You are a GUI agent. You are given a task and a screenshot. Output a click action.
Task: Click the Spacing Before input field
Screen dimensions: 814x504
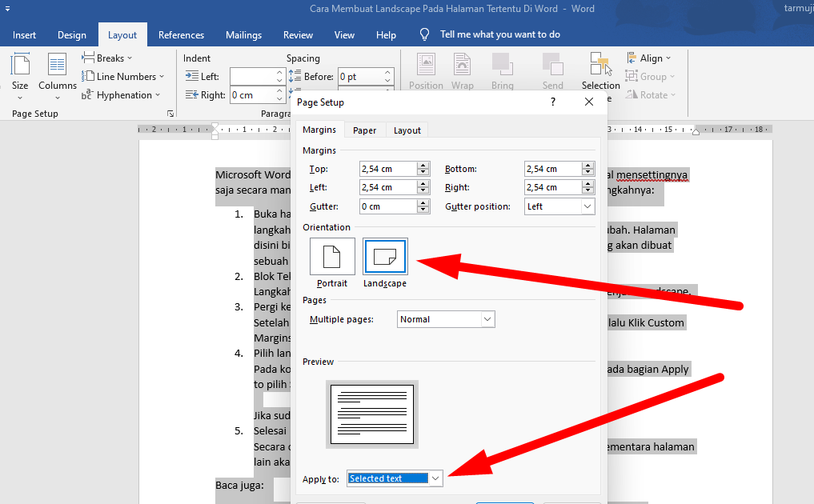361,76
